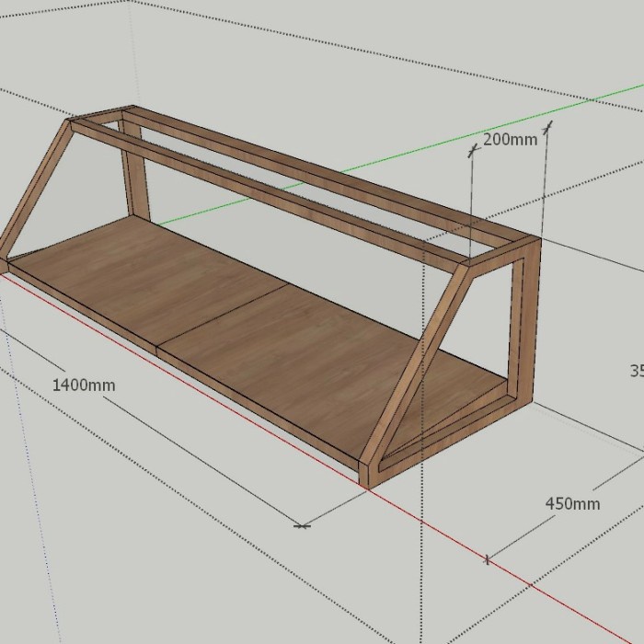
Task: Select the cut-off dimension text at right edge
Action: tap(636, 371)
